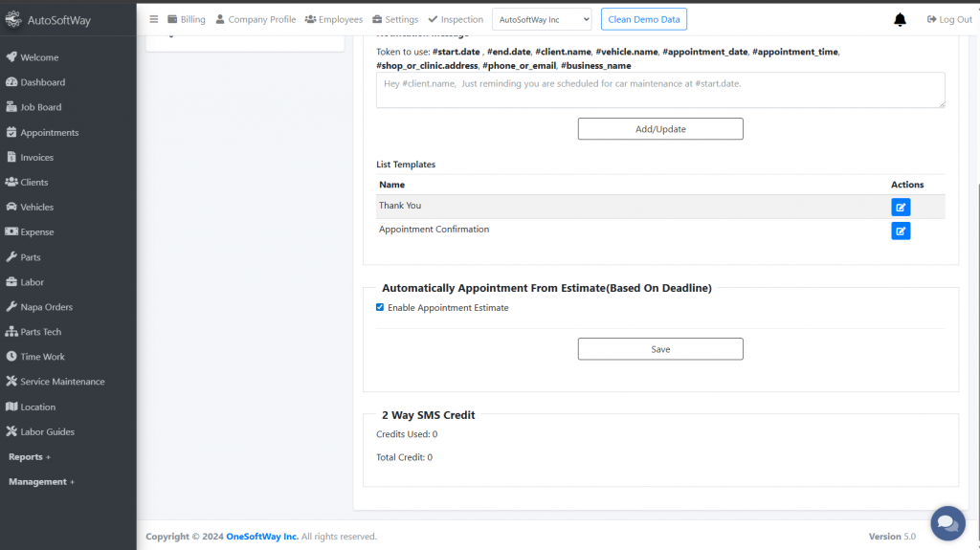This screenshot has height=550, width=980.
Task: Open the chat bubble widget
Action: click(x=947, y=523)
